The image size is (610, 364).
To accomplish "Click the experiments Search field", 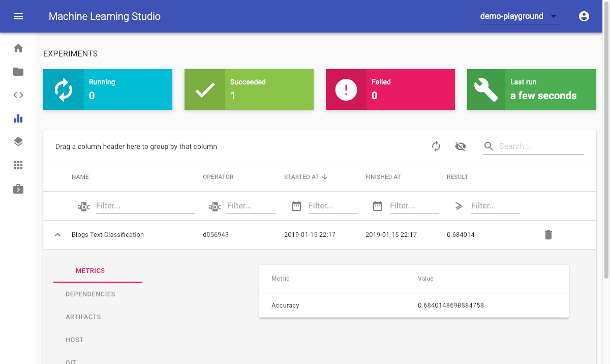I will (x=540, y=146).
